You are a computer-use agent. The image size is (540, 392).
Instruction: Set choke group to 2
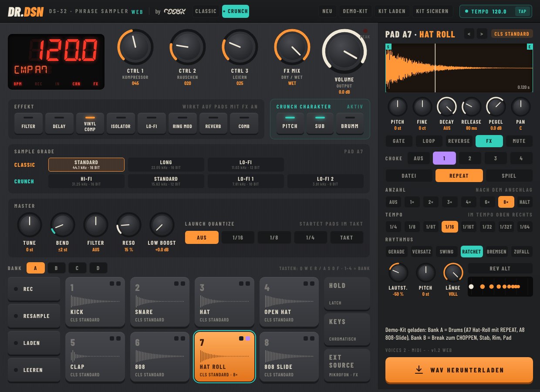coord(470,158)
